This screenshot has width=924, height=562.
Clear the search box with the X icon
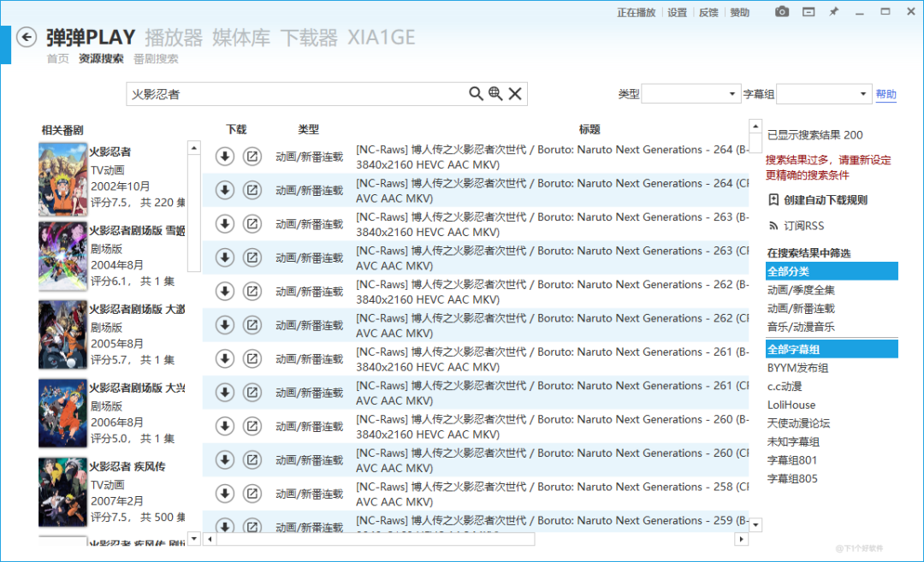point(515,93)
